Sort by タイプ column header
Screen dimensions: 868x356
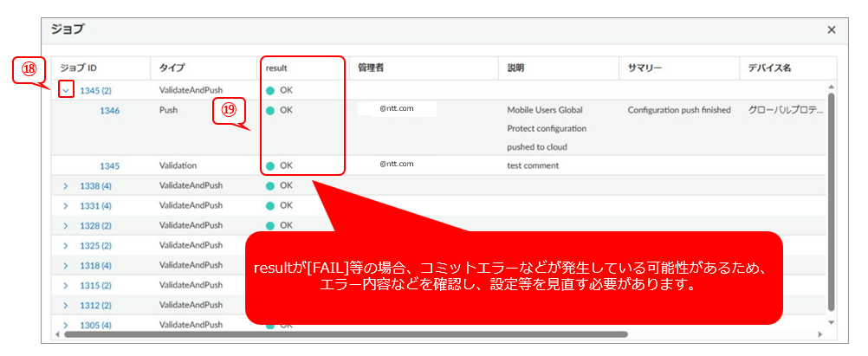click(172, 68)
